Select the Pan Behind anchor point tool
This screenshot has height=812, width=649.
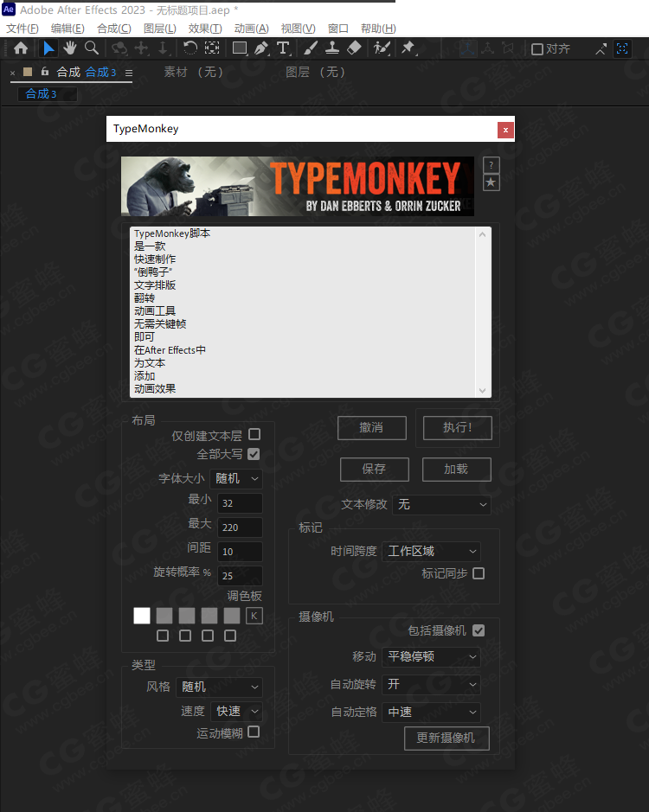pyautogui.click(x=211, y=48)
